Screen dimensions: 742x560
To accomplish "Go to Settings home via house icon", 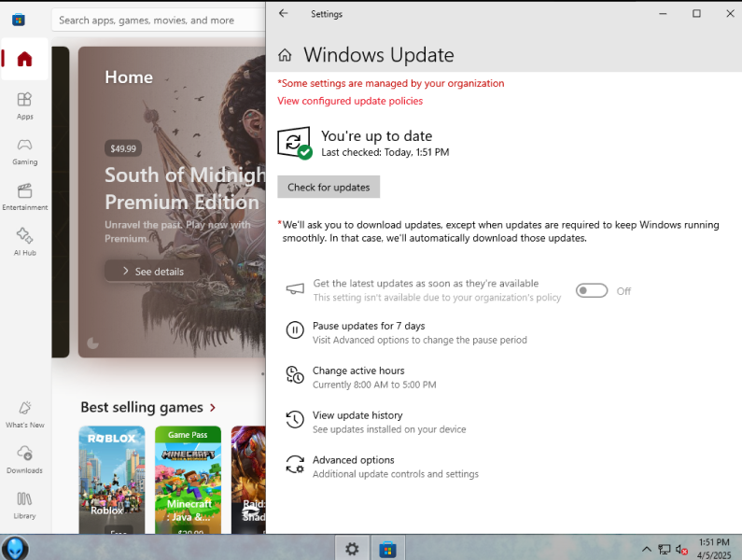I will click(x=285, y=55).
